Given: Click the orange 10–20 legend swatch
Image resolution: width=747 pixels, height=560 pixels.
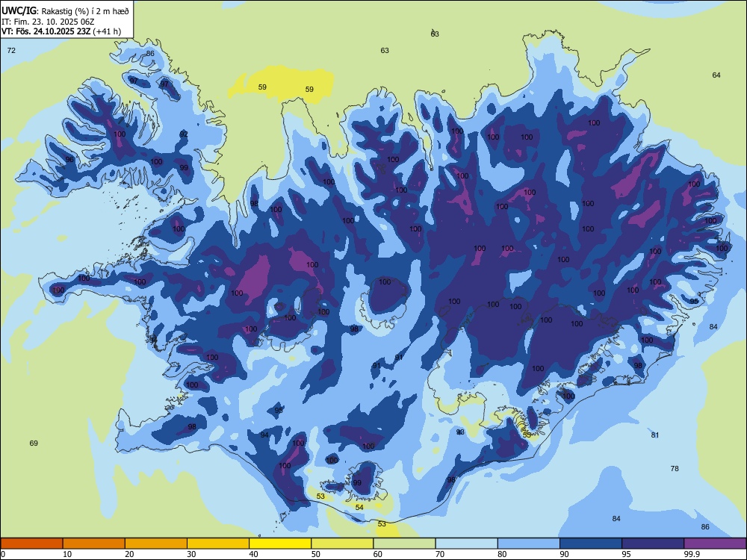Looking at the screenshot, I should [94, 544].
